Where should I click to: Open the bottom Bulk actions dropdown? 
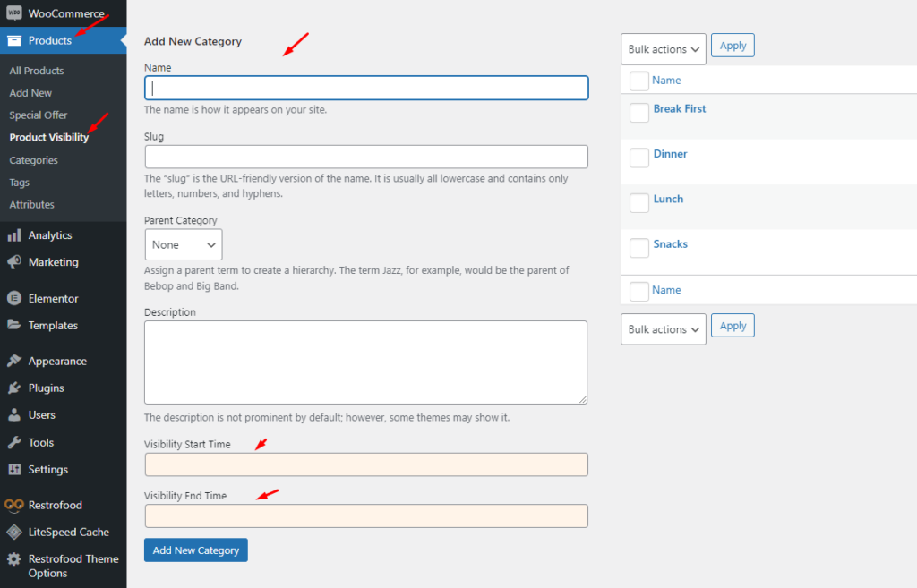coord(663,329)
